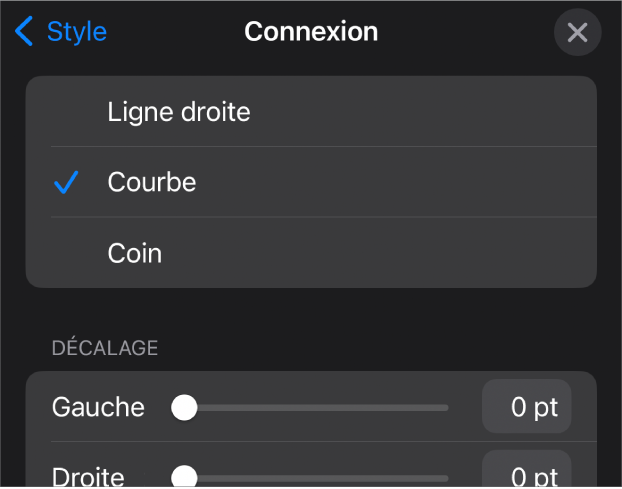The image size is (622, 489).
Task: Focus the Droite 0 pt value field
Action: [527, 475]
